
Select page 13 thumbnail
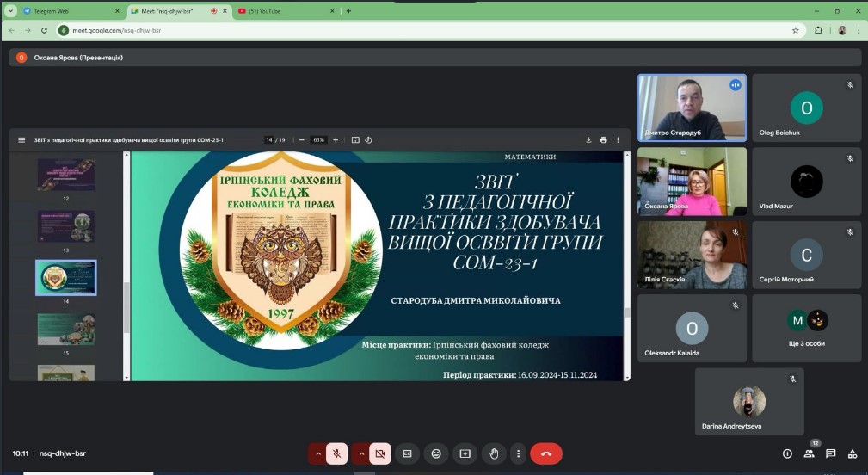tap(66, 225)
